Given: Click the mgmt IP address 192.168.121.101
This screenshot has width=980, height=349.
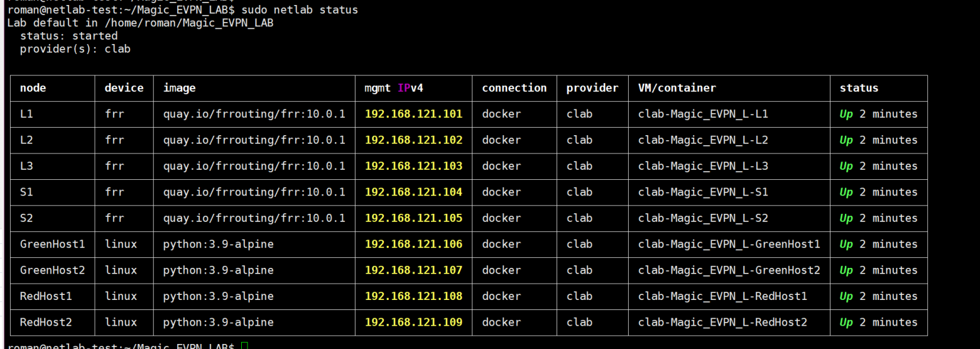Looking at the screenshot, I should tap(413, 114).
